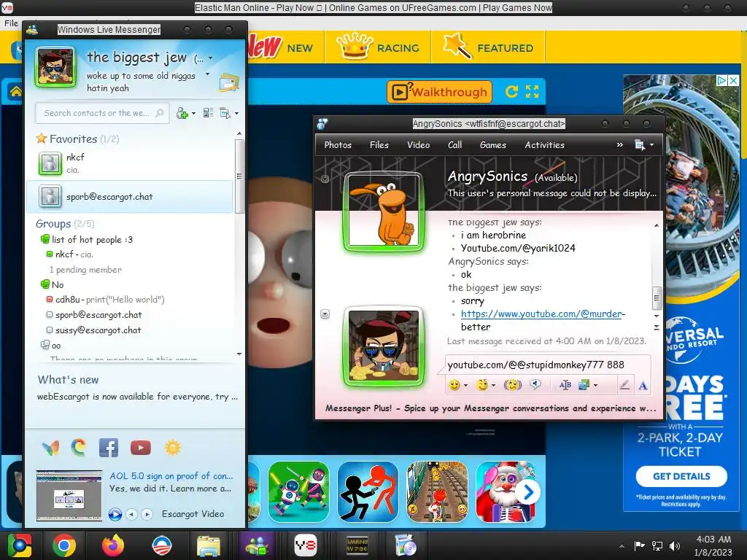Viewport: 747px width, 560px height.
Task: Click the text formatting AB icon
Action: 565,385
